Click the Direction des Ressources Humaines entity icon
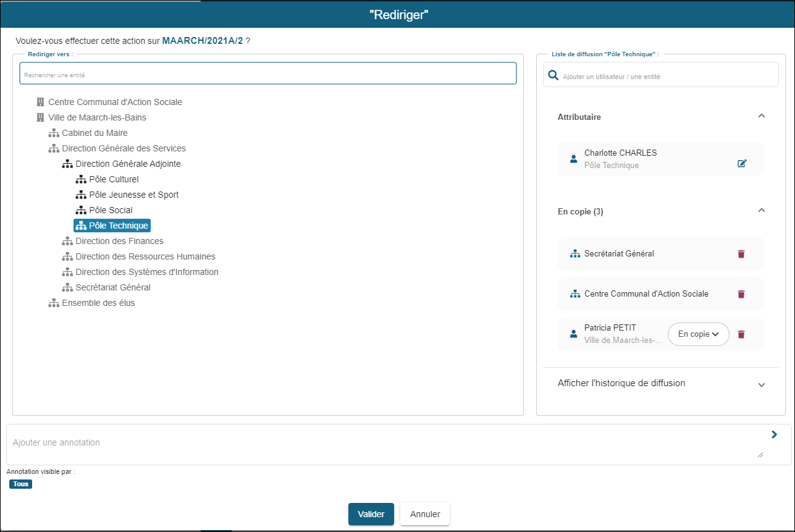The height and width of the screenshot is (532, 795). 67,256
